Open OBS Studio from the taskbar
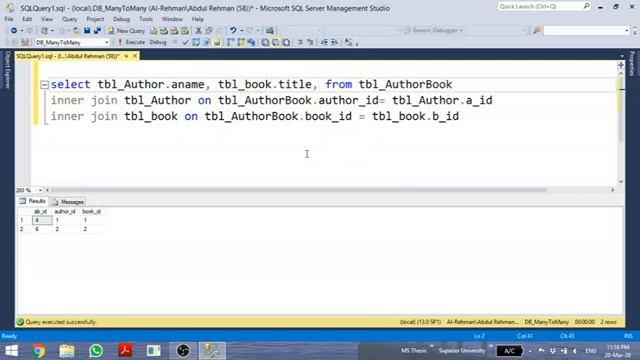The height and width of the screenshot is (360, 640). click(x=183, y=351)
